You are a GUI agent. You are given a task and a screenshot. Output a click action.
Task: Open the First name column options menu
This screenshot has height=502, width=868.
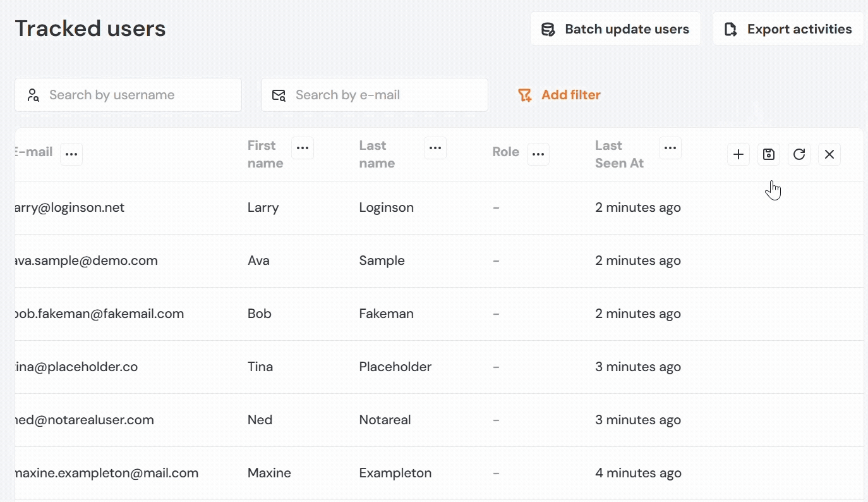coord(303,148)
